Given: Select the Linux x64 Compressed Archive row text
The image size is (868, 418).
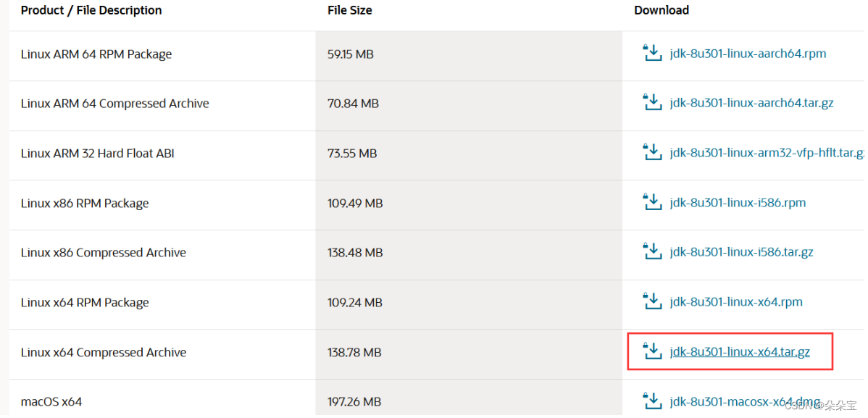Looking at the screenshot, I should click(104, 353).
